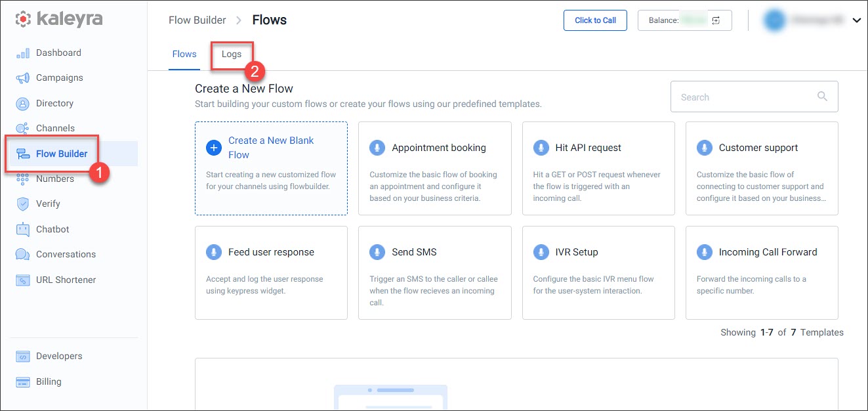868x411 pixels.
Task: Click the Hit API request microphone icon
Action: [541, 148]
